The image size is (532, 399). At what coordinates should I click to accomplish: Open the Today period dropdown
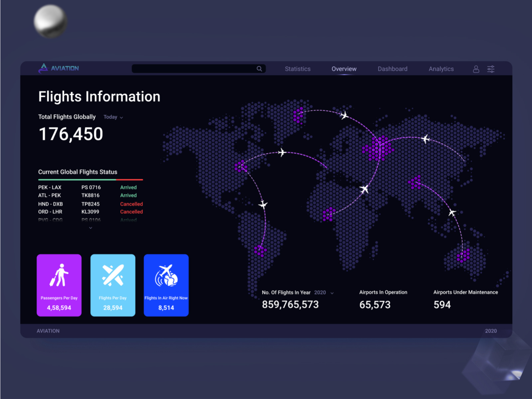113,117
